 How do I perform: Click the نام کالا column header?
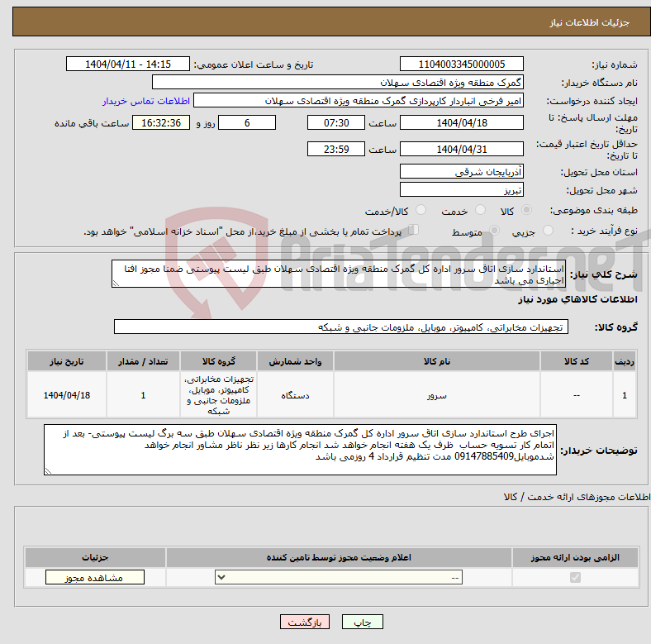click(x=437, y=361)
